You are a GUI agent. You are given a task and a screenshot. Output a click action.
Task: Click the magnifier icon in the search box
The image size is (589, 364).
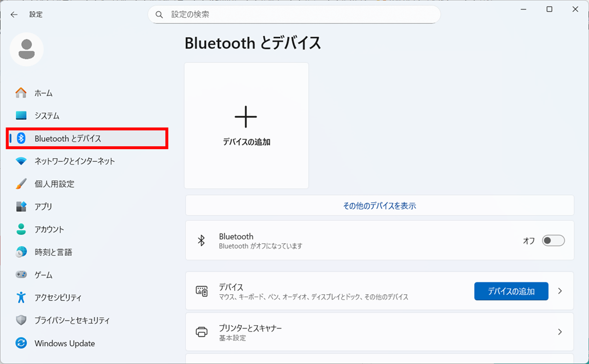coord(159,15)
